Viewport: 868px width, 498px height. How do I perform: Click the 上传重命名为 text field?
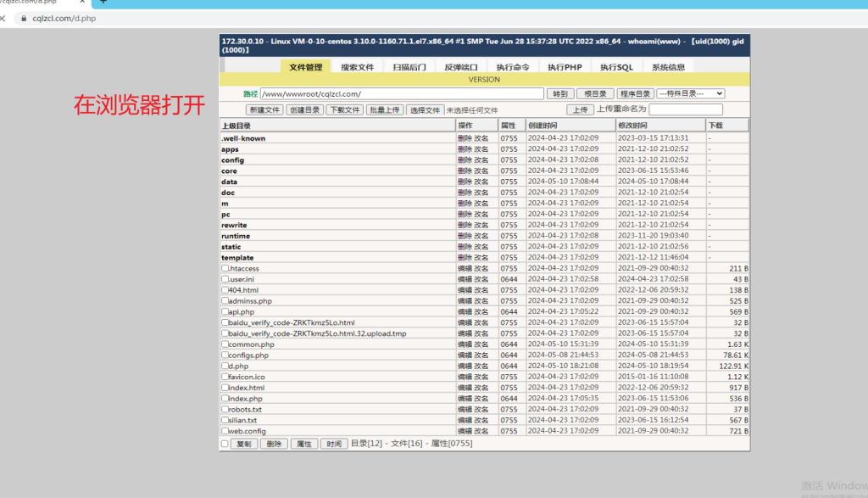(x=685, y=110)
